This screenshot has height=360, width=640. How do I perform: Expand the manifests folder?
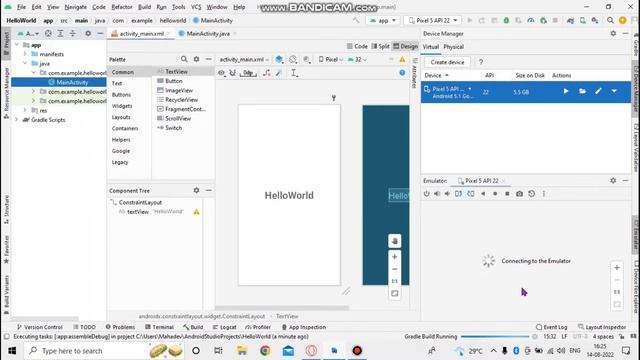pos(25,54)
